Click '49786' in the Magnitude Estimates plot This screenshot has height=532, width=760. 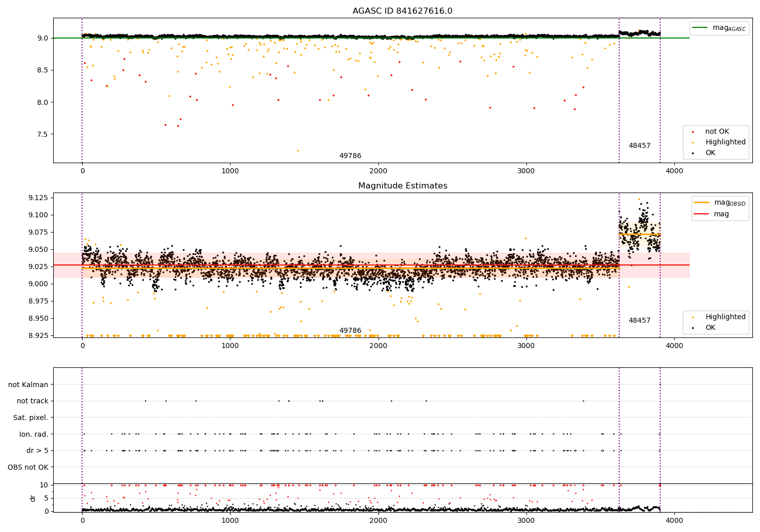click(350, 331)
